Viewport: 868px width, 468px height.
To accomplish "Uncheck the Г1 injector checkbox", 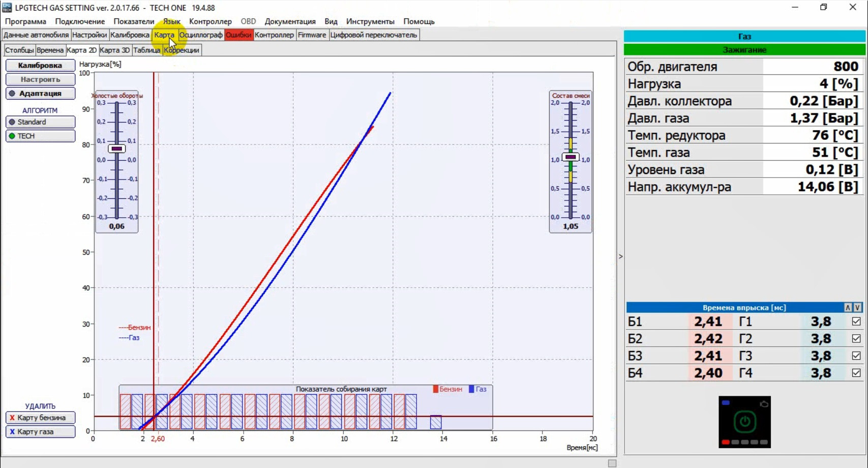I will tap(856, 321).
